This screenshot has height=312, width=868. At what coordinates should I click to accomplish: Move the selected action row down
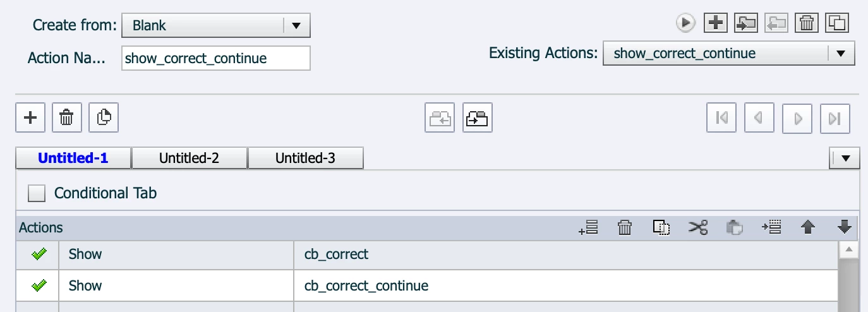point(844,227)
